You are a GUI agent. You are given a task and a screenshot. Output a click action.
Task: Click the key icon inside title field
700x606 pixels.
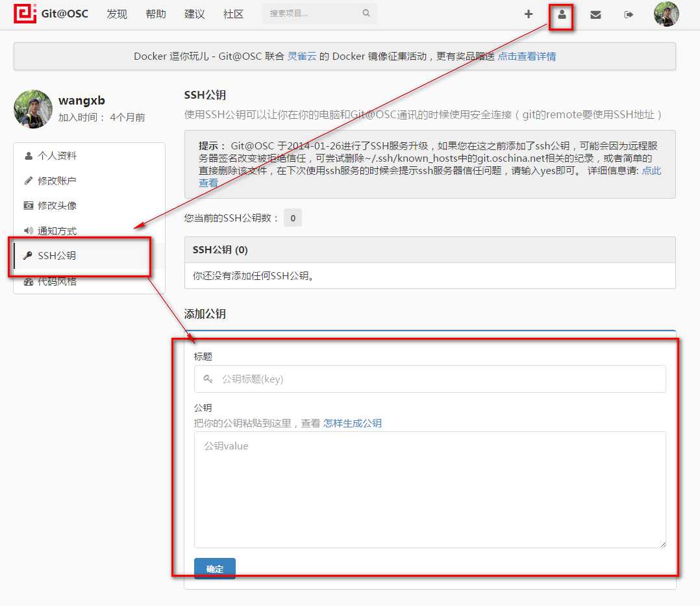click(208, 379)
